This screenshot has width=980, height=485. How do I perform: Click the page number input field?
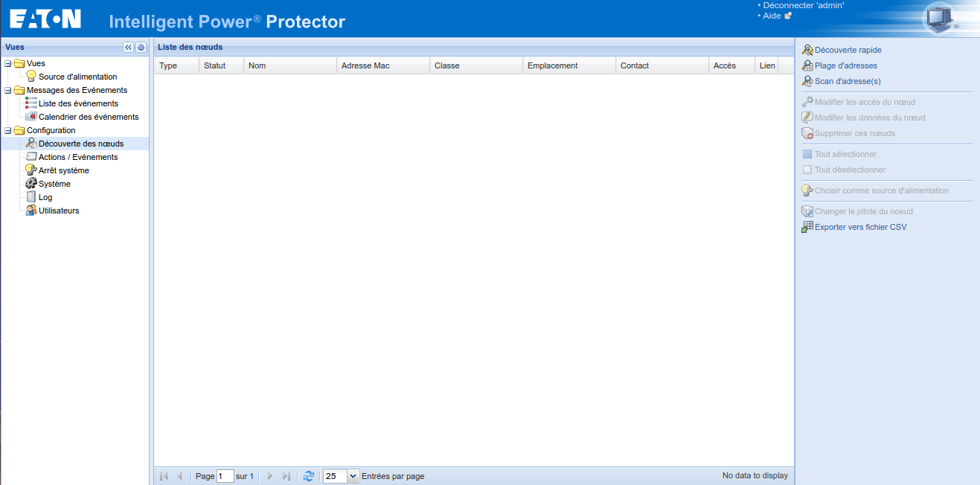[x=225, y=476]
